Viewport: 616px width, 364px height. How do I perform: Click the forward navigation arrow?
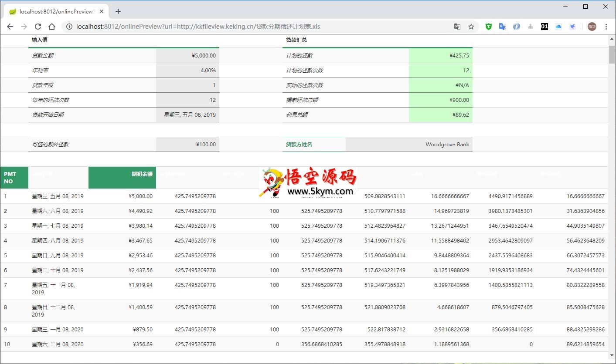(x=24, y=27)
